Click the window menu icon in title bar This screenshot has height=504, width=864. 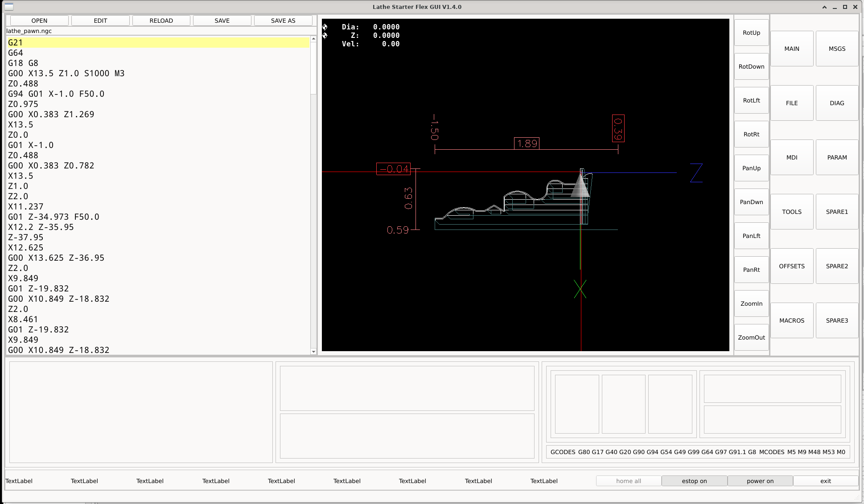click(9, 7)
